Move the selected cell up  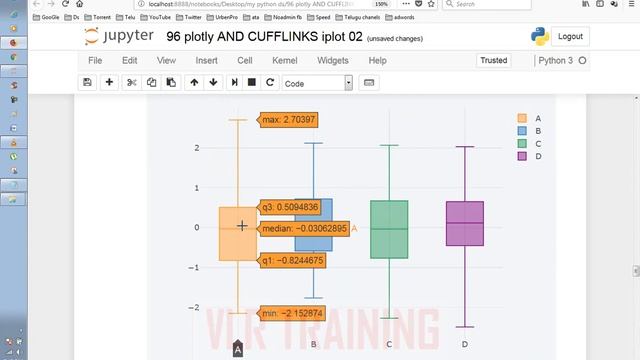click(x=194, y=82)
